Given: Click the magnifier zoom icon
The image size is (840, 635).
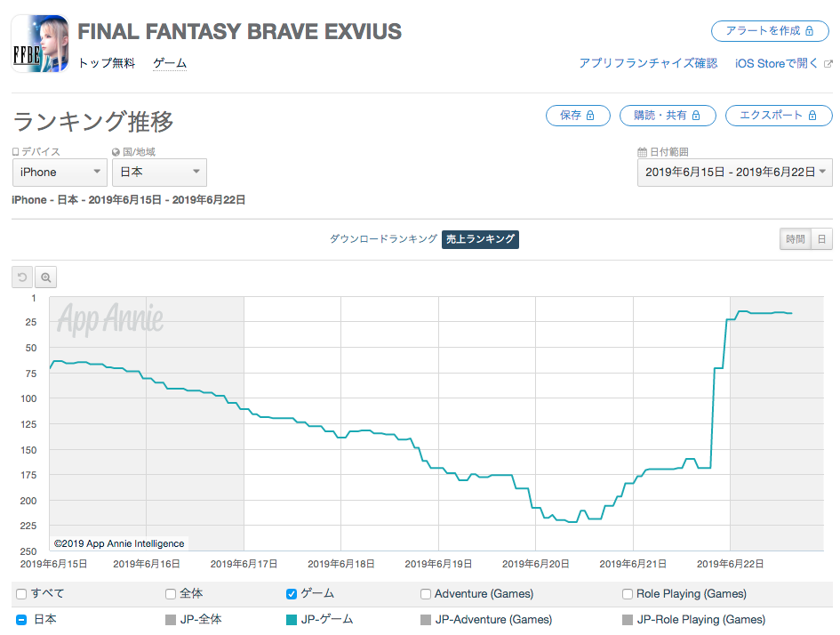Looking at the screenshot, I should click(x=47, y=277).
